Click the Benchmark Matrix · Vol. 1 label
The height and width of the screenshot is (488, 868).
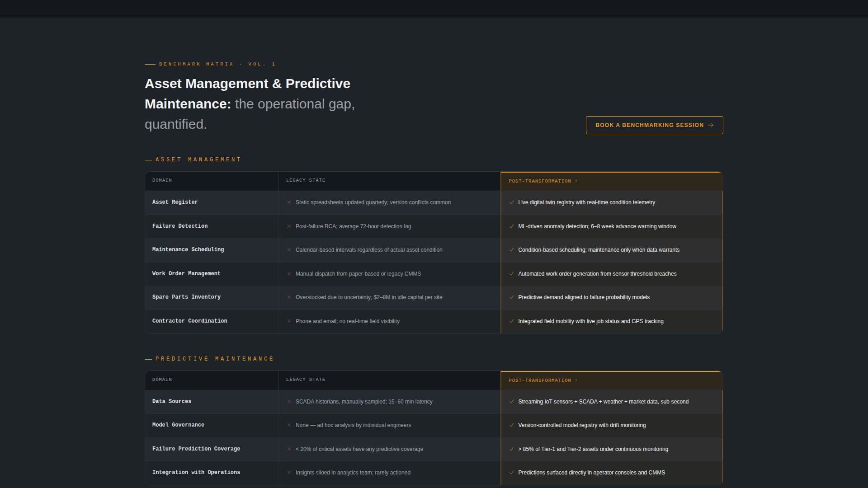[x=217, y=64]
